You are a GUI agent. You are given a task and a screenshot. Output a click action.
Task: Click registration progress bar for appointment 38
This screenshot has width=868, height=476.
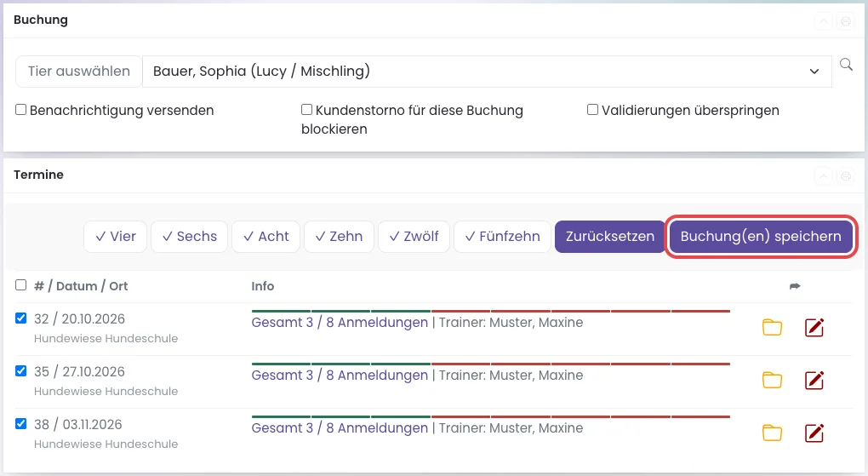(x=490, y=416)
